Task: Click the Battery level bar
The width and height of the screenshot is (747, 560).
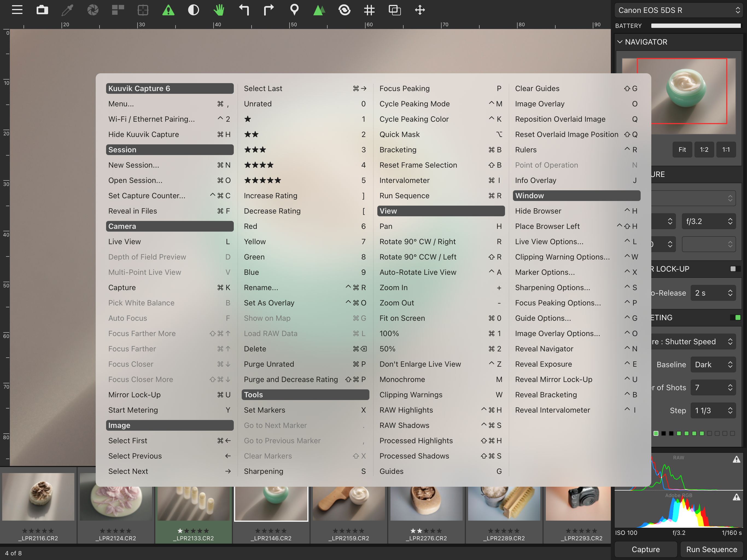Action: click(x=696, y=26)
